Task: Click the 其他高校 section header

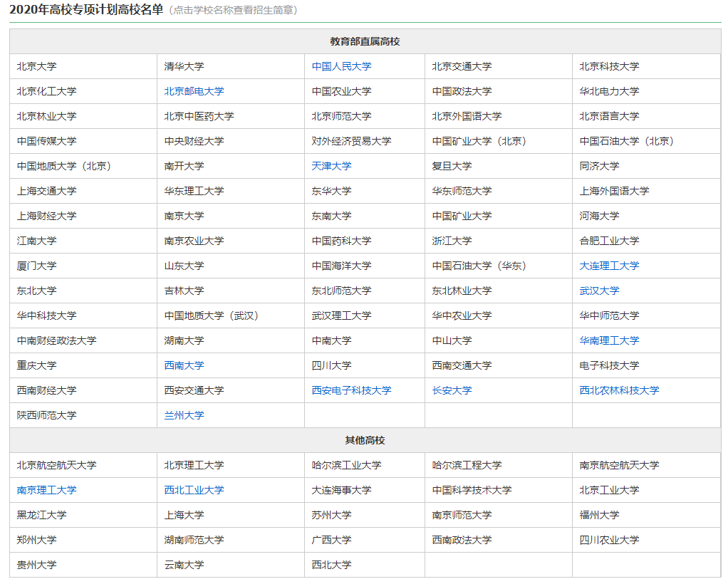Action: [x=365, y=440]
